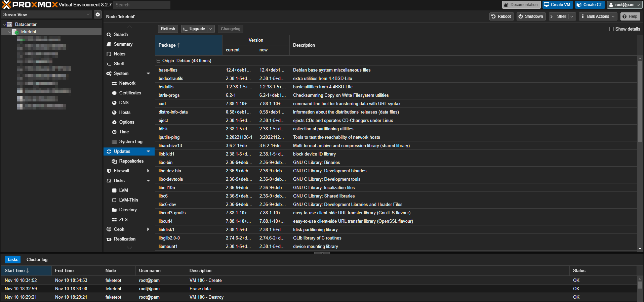Open the Summary book icon
Screen dimensions: 644x302
coord(109,44)
